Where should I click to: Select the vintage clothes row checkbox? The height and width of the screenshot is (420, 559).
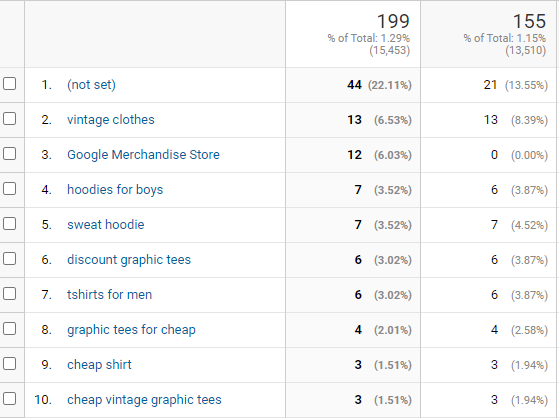pyautogui.click(x=10, y=119)
